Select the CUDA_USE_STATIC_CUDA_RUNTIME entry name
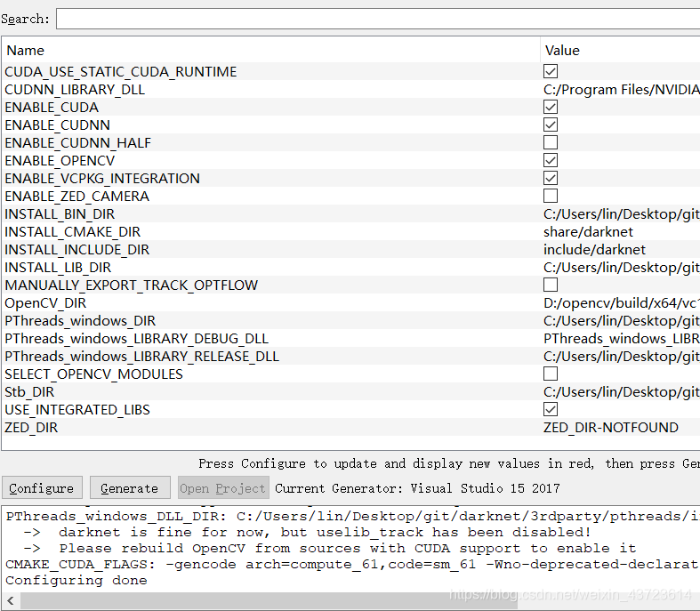 121,72
